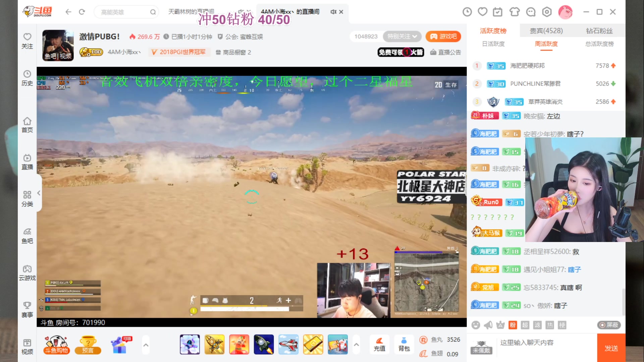Image resolution: width=644 pixels, height=362 pixels.
Task: Select the red airplane gift
Action: (288, 344)
